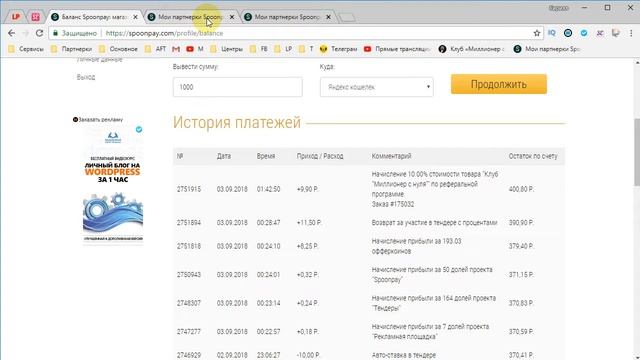The image size is (640, 360).
Task: Click the 'Дата' column header
Action: pyautogui.click(x=224, y=156)
